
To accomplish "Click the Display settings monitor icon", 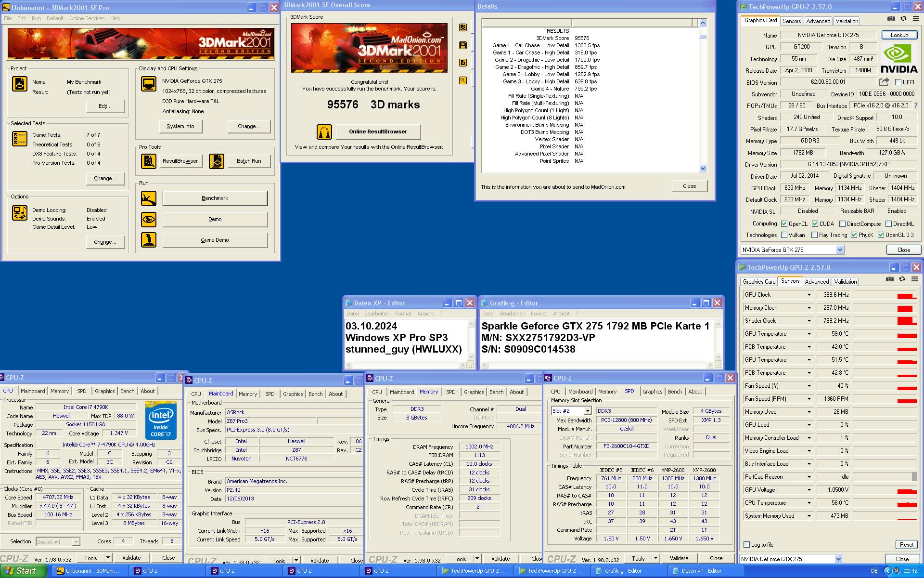I will [149, 84].
